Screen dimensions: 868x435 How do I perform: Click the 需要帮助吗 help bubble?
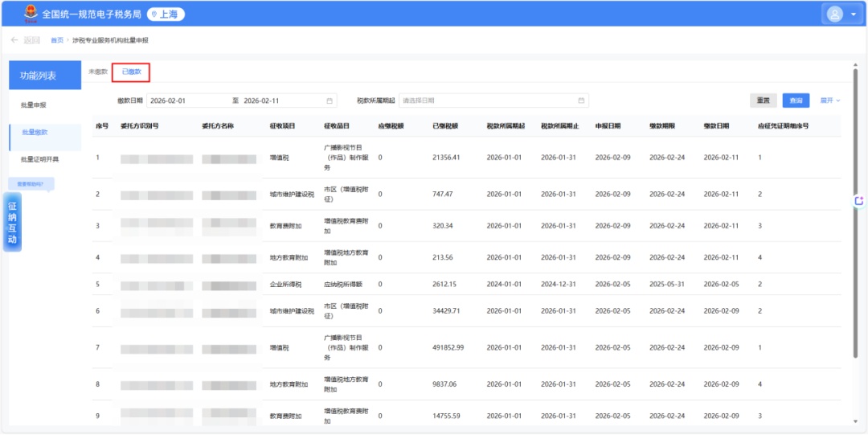(31, 183)
